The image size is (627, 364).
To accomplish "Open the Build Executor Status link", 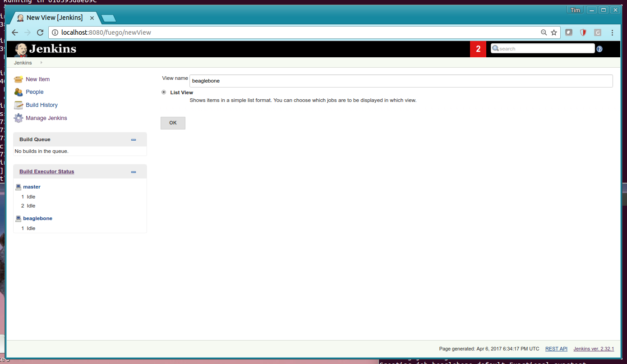I will pyautogui.click(x=47, y=171).
